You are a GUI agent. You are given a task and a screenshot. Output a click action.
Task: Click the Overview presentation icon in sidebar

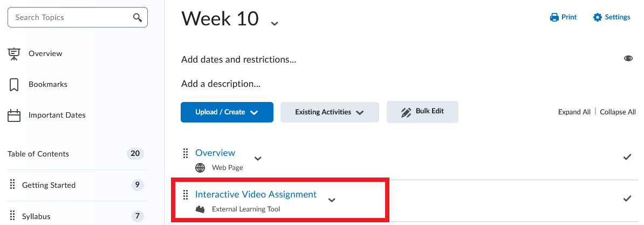(x=14, y=54)
